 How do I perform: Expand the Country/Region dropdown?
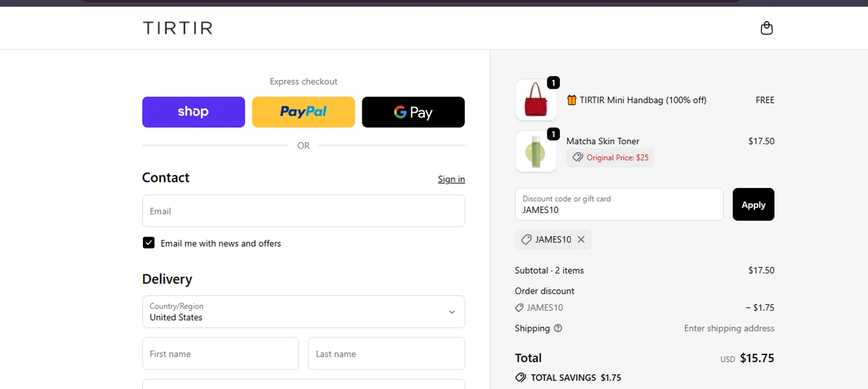click(x=304, y=311)
